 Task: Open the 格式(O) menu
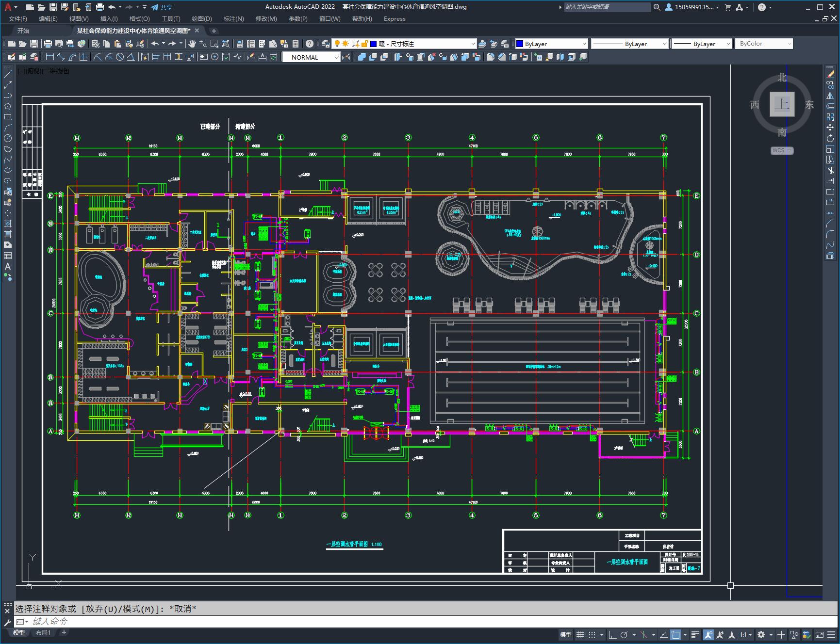139,19
